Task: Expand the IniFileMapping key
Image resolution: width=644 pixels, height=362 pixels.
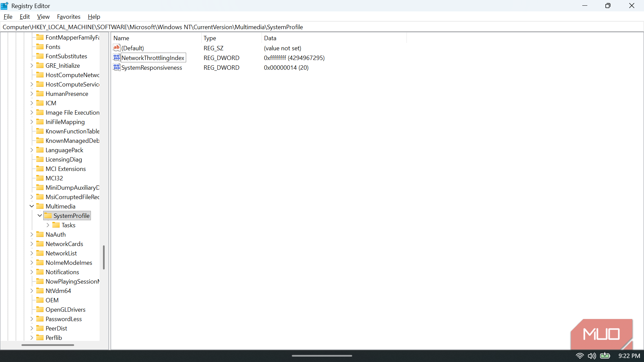Action: [32, 122]
